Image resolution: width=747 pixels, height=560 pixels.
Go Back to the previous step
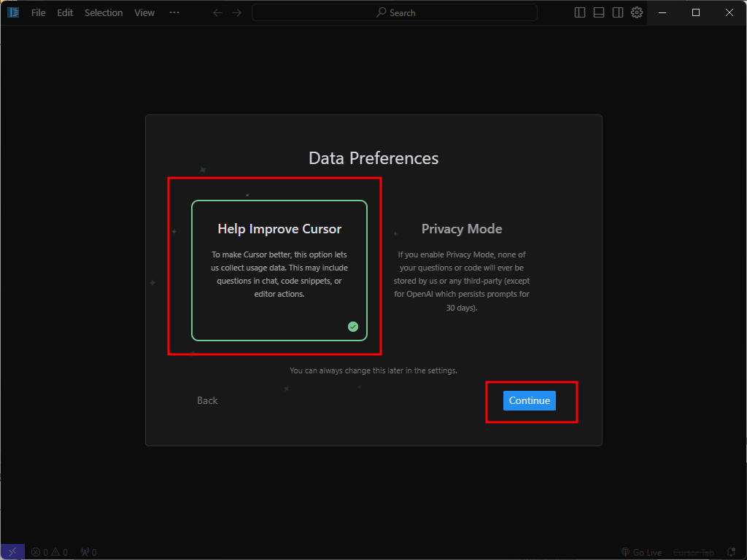(x=207, y=400)
